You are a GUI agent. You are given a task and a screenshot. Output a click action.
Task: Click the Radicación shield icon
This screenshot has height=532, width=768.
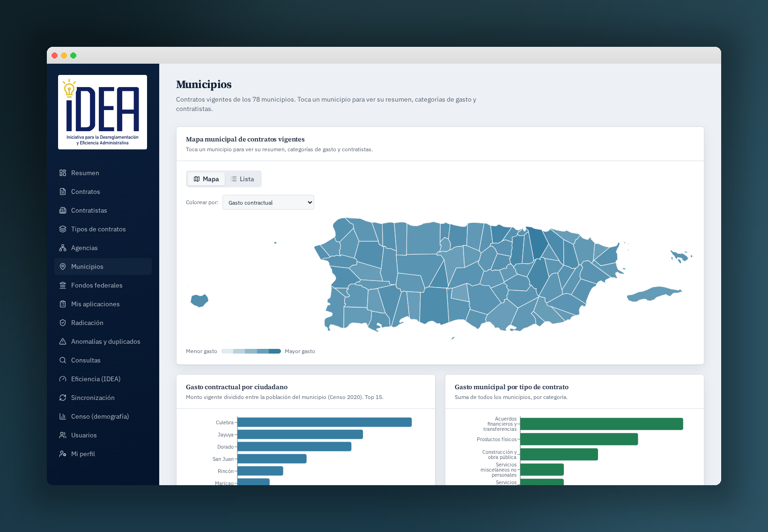click(63, 323)
